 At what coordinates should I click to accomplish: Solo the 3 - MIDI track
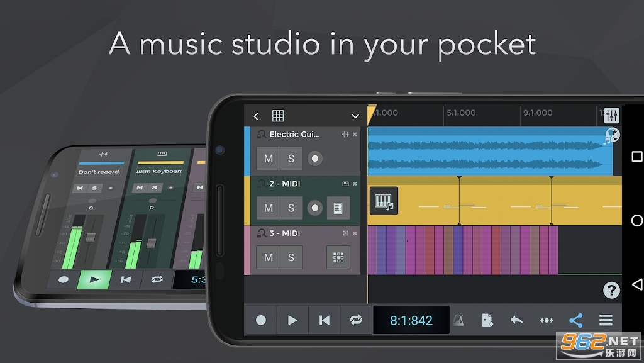291,257
